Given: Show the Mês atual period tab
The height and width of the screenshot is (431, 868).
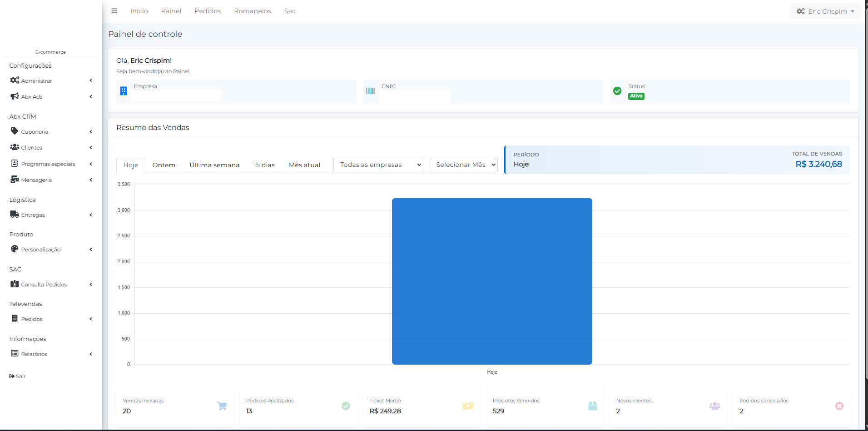Looking at the screenshot, I should click(x=304, y=165).
